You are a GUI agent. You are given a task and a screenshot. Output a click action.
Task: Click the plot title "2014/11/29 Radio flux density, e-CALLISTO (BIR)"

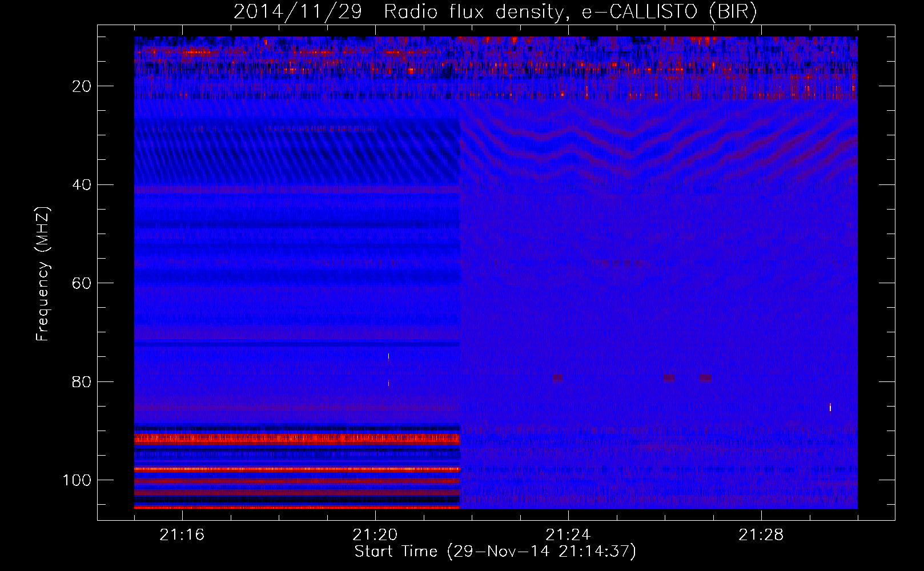tap(495, 11)
